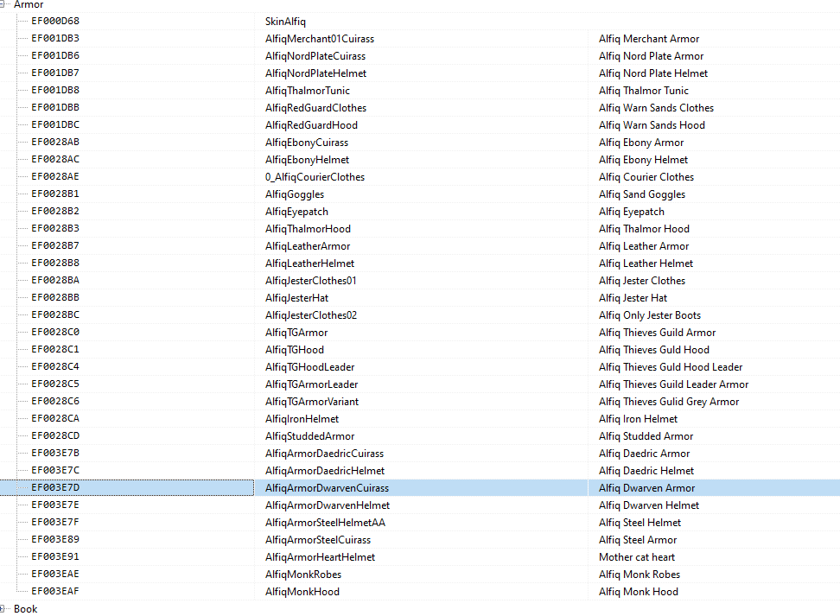Click editor ID AlfiqThalmorTunic
The width and height of the screenshot is (840, 616).
308,91
